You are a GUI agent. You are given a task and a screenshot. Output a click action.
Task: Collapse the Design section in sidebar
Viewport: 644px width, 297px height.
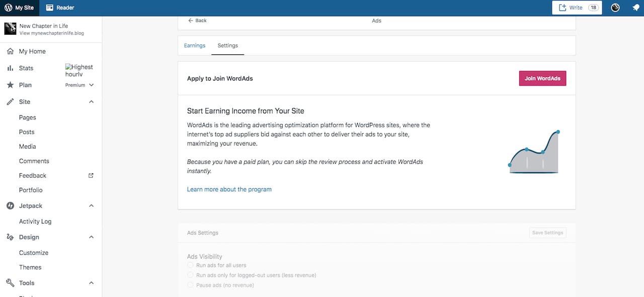pos(91,237)
